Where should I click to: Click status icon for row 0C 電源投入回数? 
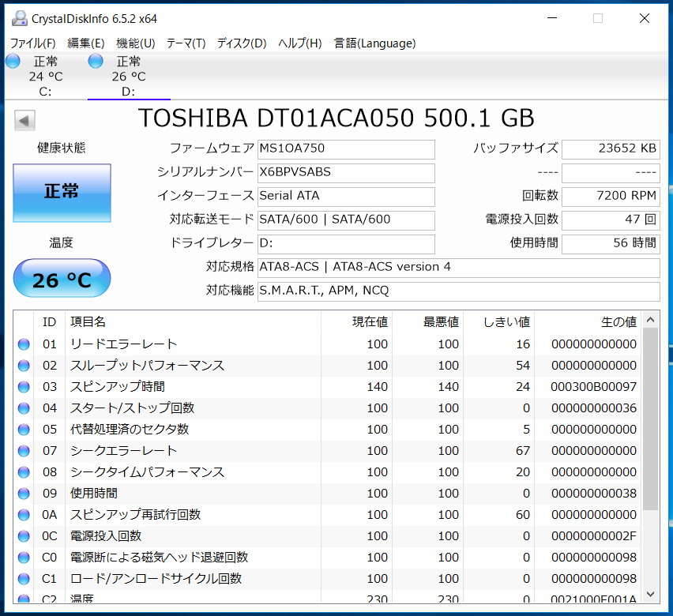coord(24,536)
